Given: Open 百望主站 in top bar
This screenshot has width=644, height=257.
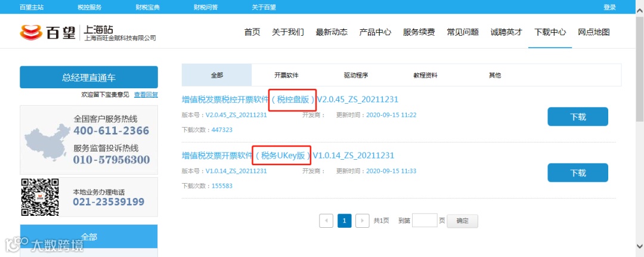Looking at the screenshot, I should pyautogui.click(x=31, y=7).
